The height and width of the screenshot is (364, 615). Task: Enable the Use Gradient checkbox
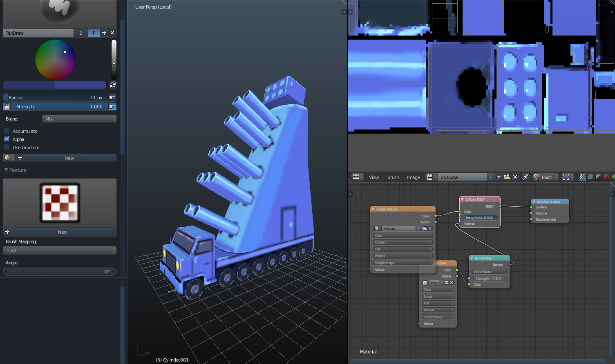point(7,147)
